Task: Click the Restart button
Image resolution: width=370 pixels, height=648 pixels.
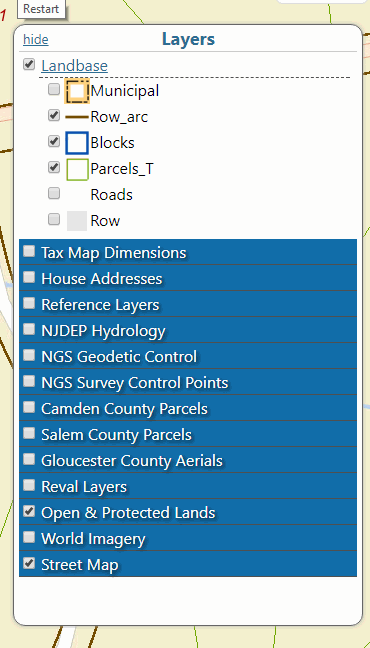Action: [x=41, y=9]
